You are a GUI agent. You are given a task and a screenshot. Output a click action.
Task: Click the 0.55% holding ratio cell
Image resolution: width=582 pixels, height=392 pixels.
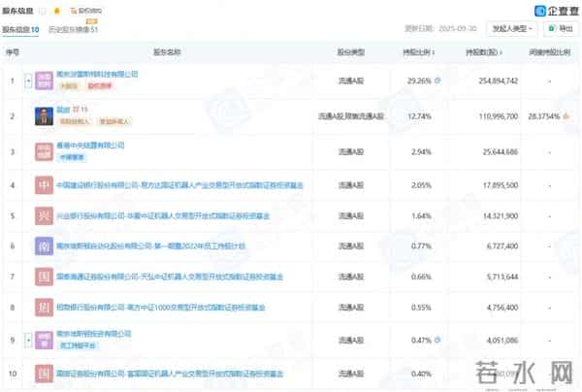point(421,308)
